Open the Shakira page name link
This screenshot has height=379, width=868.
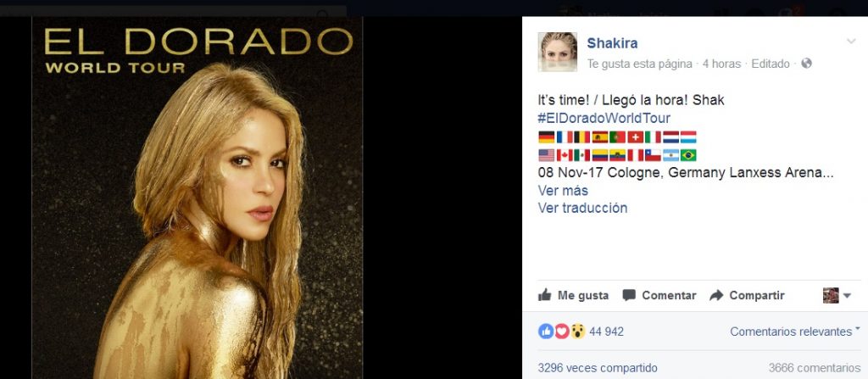(x=612, y=43)
